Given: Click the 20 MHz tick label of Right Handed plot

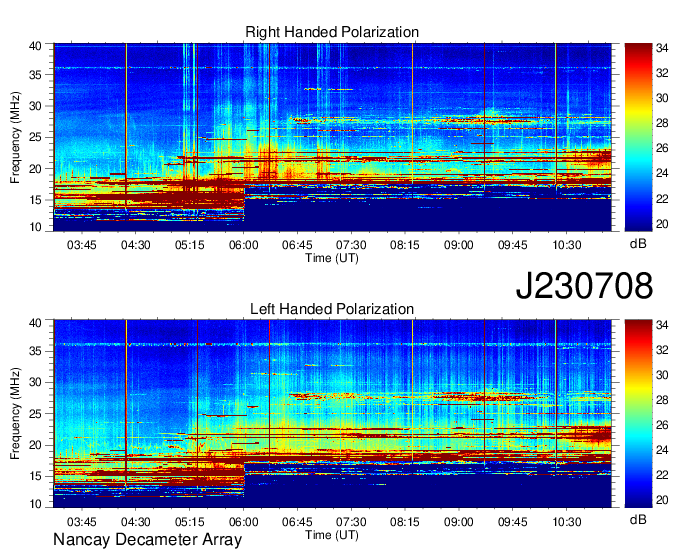Looking at the screenshot, I should (x=35, y=169).
